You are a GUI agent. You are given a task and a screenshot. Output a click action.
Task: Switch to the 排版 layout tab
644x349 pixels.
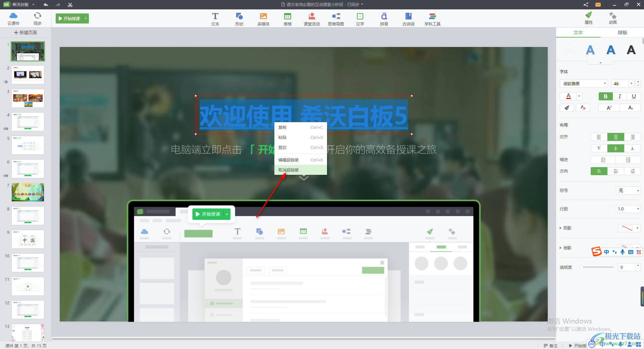622,33
